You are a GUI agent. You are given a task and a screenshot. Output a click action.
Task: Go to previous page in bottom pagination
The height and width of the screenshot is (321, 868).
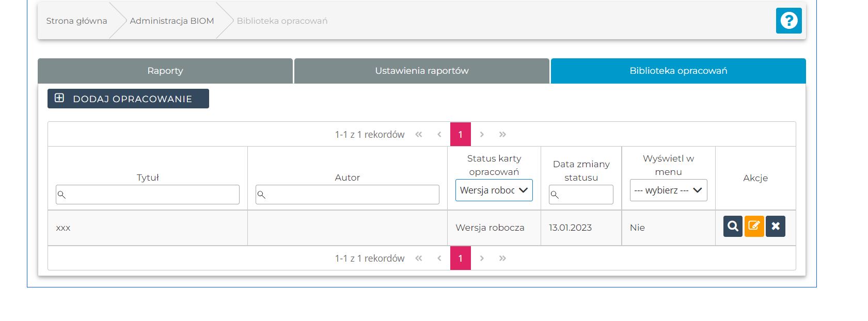tap(439, 258)
